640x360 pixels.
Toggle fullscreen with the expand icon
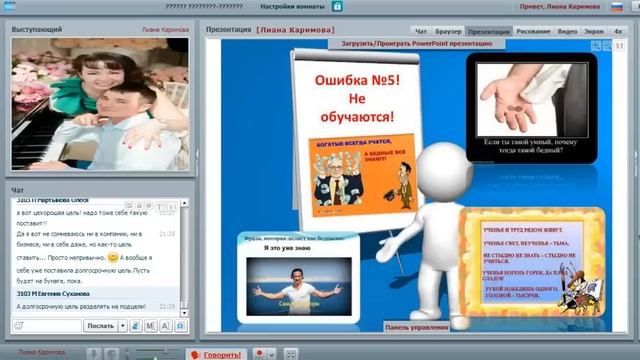coord(291,354)
